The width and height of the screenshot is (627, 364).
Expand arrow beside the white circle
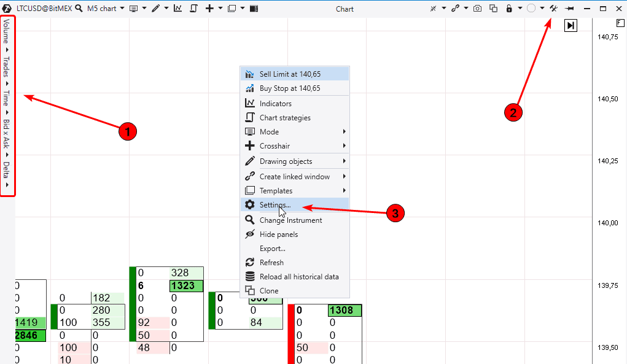point(542,9)
